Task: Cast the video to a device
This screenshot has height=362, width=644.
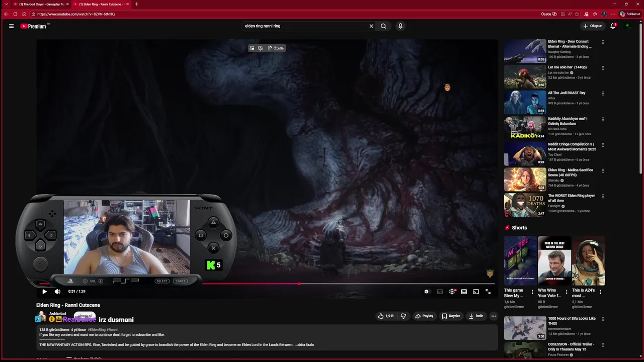Action: (476, 292)
